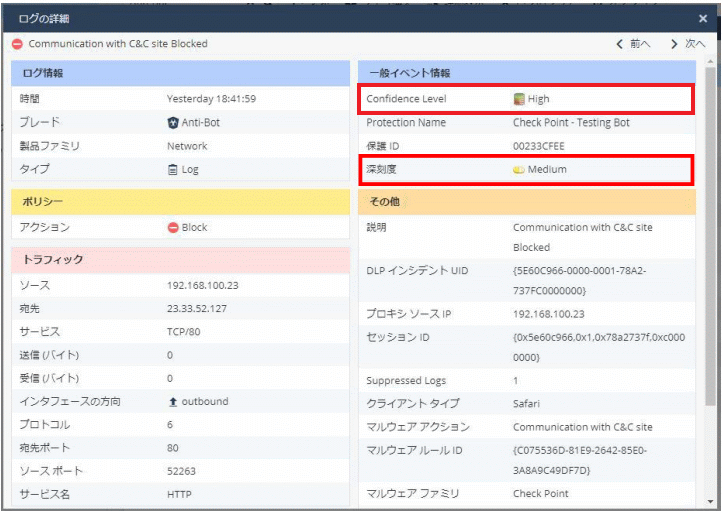Go to previous log with 前へ

click(x=633, y=44)
